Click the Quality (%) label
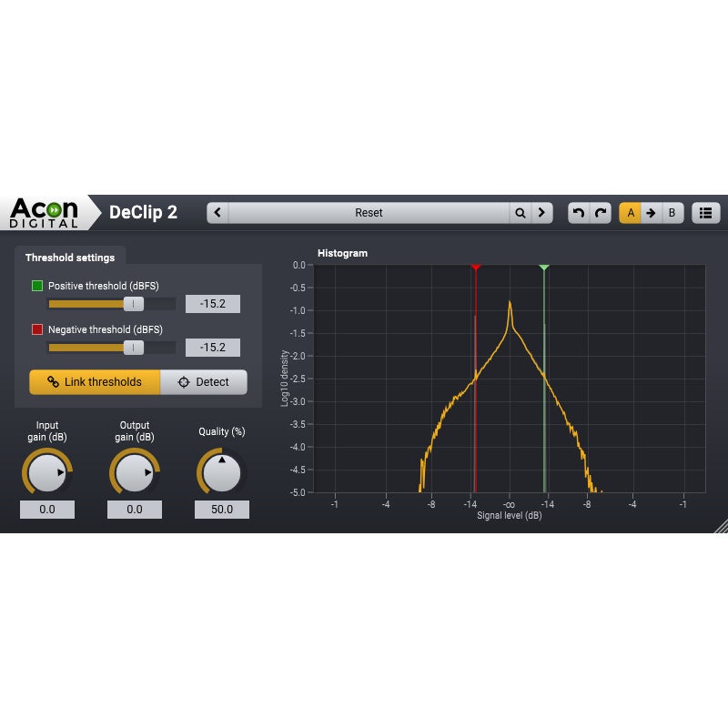This screenshot has width=728, height=728. pyautogui.click(x=221, y=431)
